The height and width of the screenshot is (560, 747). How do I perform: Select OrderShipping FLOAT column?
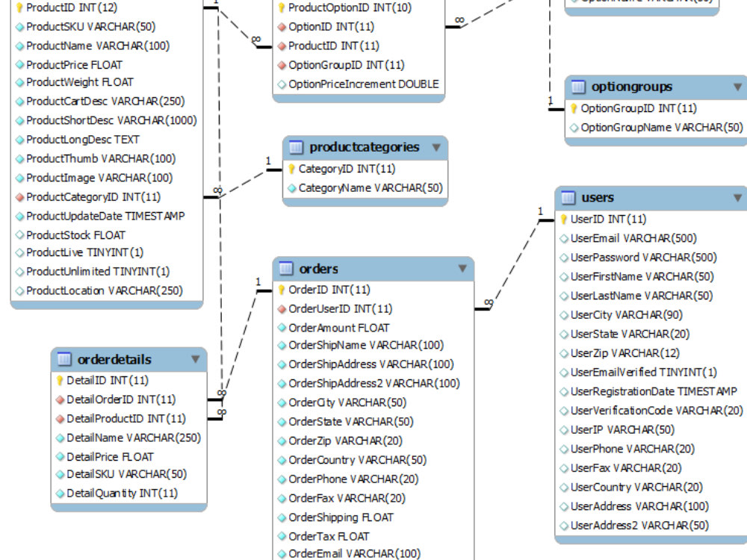tap(341, 517)
